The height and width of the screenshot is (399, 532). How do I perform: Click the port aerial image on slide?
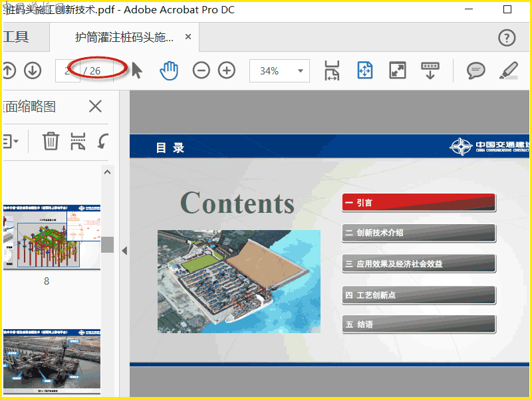[x=239, y=281]
